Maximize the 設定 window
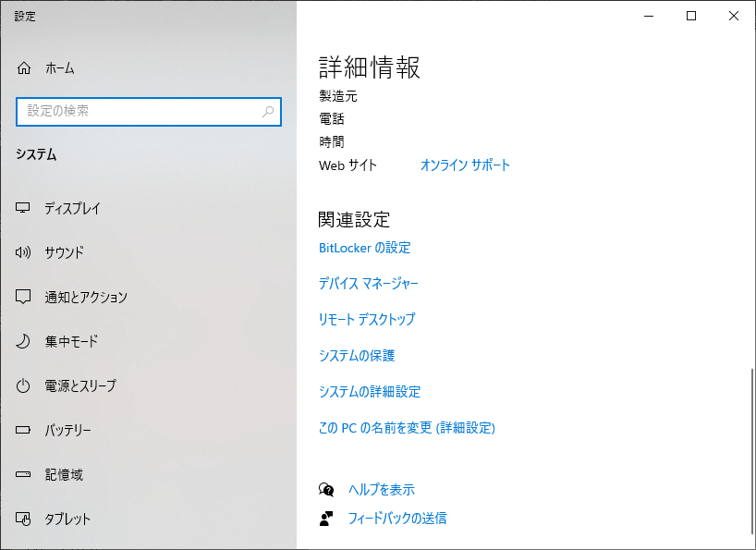Viewport: 756px width, 550px height. 691,16
